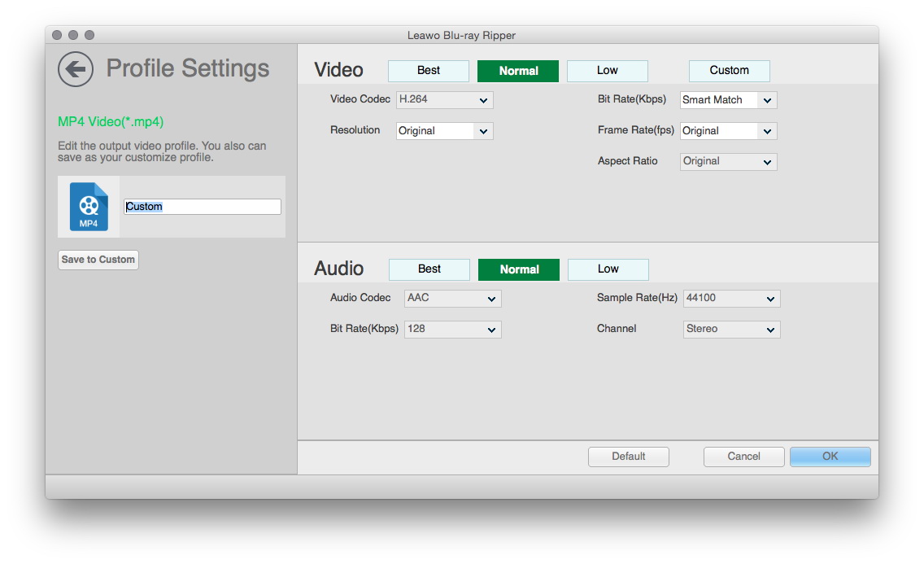
Task: Select Low video quality preset
Action: (608, 71)
